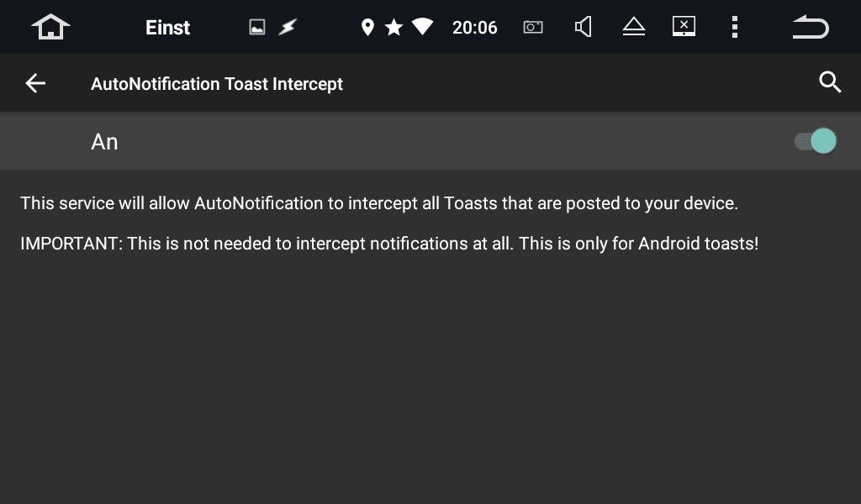Tap the 20:06 clock display
The image size is (861, 504).
(x=474, y=28)
